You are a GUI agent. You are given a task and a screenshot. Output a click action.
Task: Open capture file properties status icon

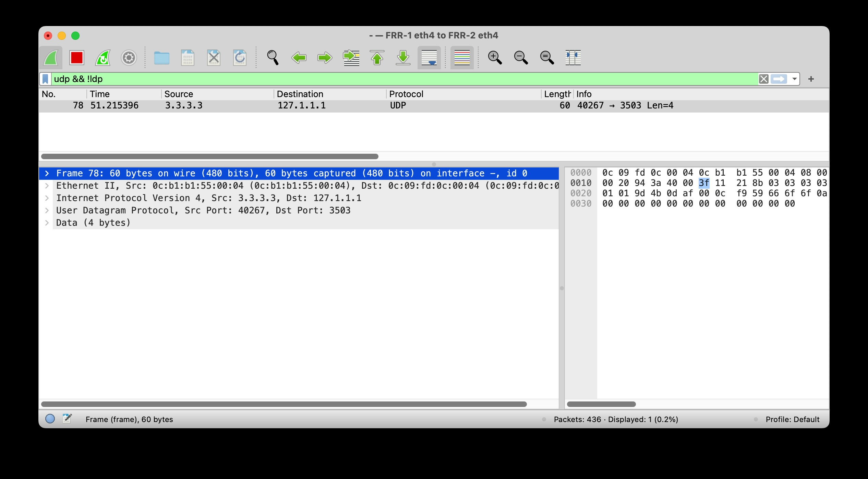pyautogui.click(x=67, y=419)
